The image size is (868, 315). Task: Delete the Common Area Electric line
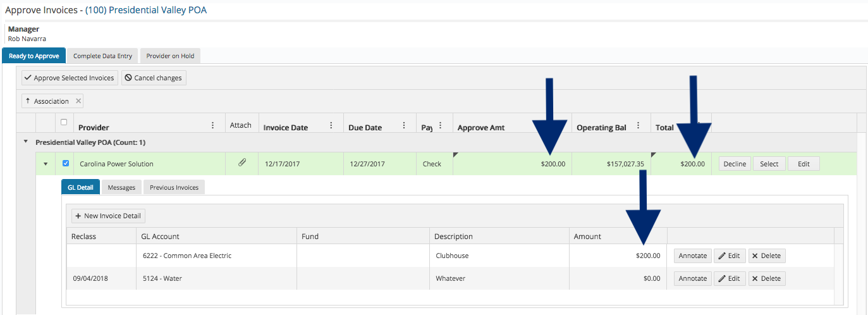pyautogui.click(x=767, y=256)
